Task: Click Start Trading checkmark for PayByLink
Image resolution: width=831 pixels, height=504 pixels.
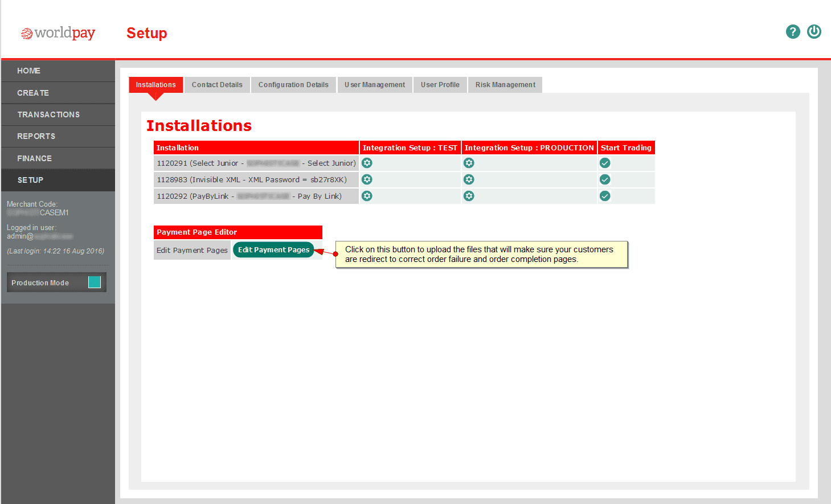Action: coord(605,196)
